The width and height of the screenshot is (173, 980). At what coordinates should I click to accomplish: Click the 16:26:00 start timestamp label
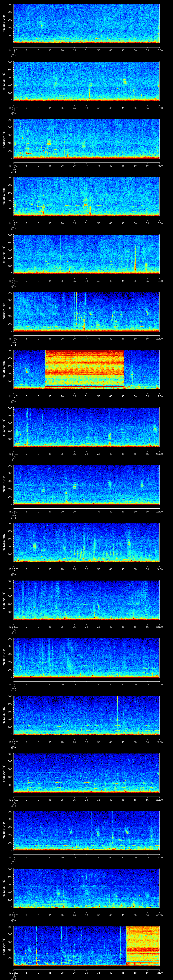pos(13,742)
